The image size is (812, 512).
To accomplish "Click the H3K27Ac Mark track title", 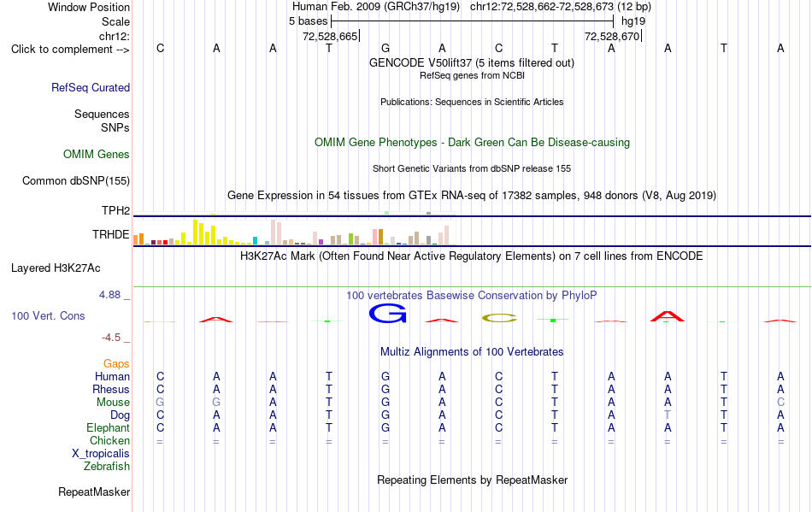I will tap(472, 256).
